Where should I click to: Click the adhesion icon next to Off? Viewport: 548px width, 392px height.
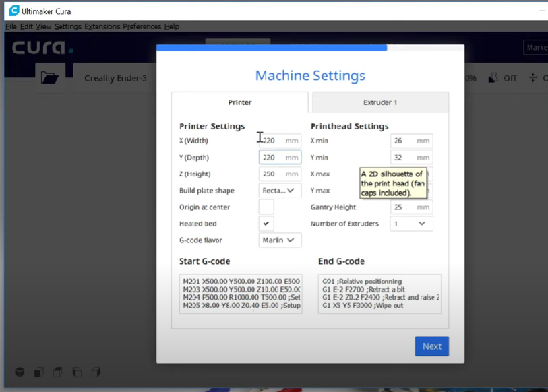click(x=532, y=78)
